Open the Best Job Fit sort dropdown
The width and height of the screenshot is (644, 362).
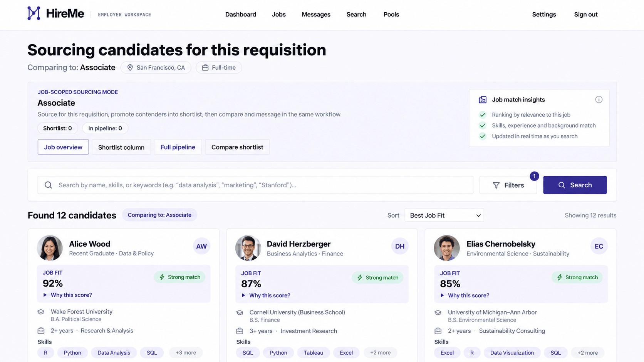[444, 215]
